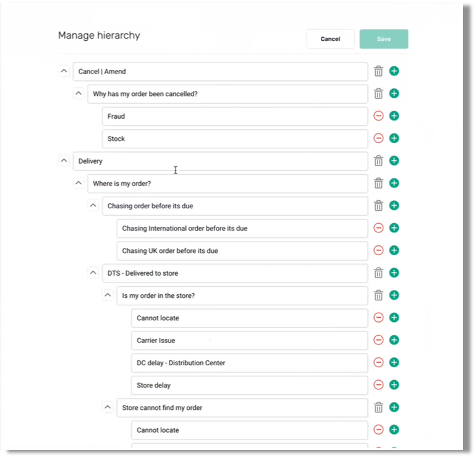476x458 pixels.
Task: Collapse Is my order in the store?
Action: pos(108,295)
